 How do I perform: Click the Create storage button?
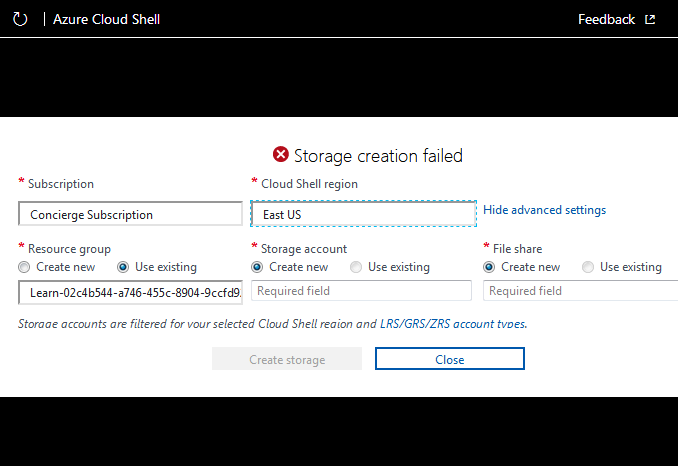(x=287, y=359)
